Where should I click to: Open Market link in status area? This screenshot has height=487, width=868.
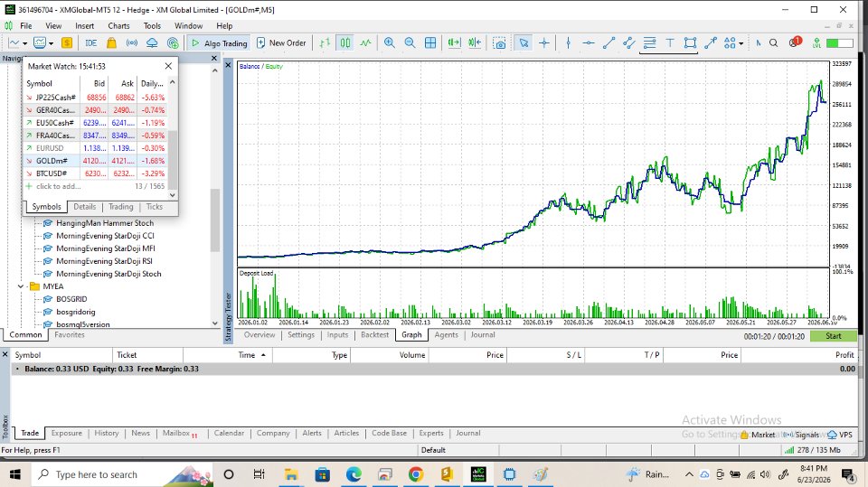click(x=758, y=435)
